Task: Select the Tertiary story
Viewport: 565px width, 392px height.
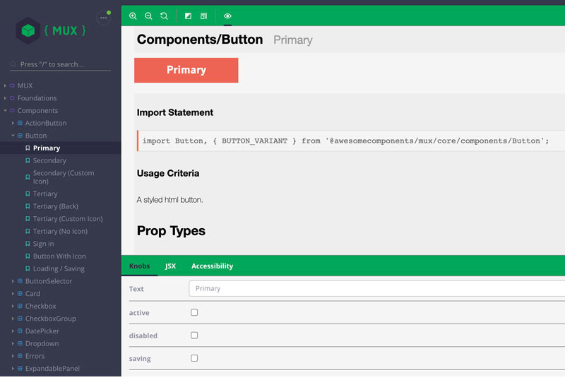Action: (x=45, y=194)
